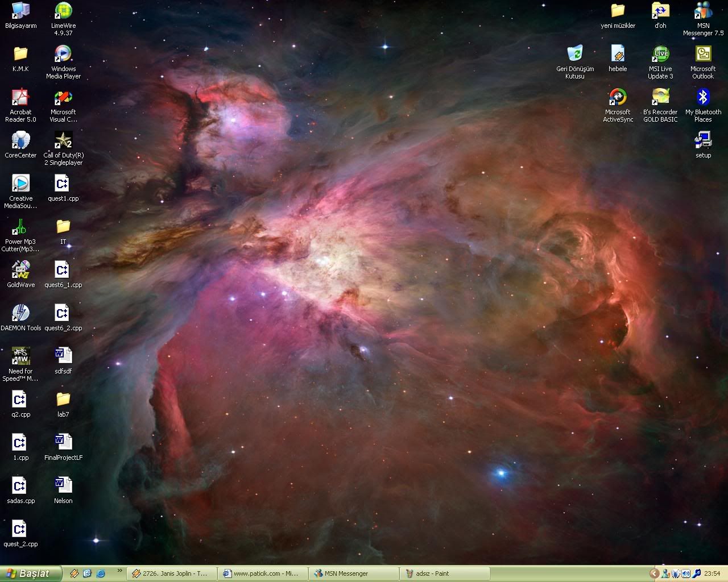Screen dimensions: 728x582
Task: Open the Başlat start menu
Action: click(31, 573)
